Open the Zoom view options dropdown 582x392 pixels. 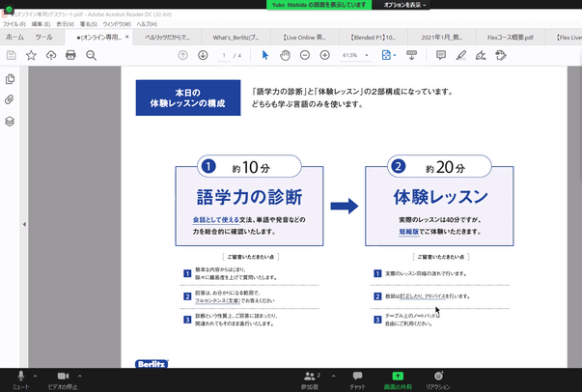(404, 5)
